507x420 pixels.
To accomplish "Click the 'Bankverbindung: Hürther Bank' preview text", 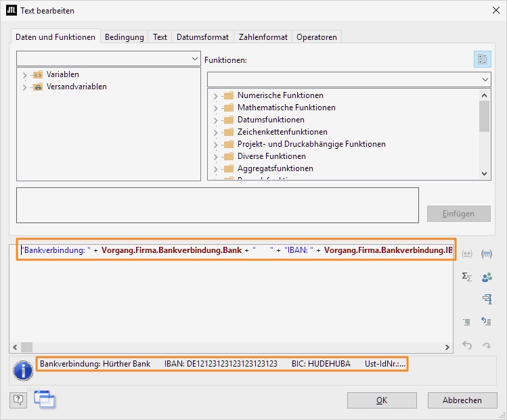I will pos(95,364).
